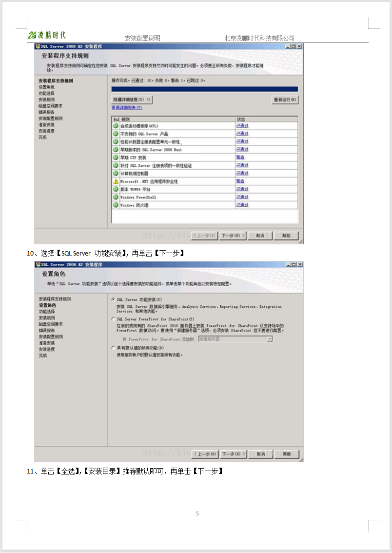Open 已通过 status link for 合成活动模板库(ATL)
The height and width of the screenshot is (553, 392).
point(242,126)
